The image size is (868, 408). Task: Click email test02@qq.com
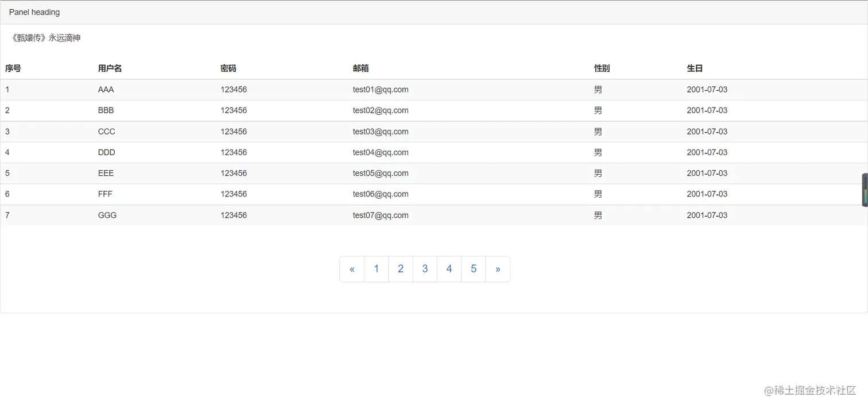(381, 110)
